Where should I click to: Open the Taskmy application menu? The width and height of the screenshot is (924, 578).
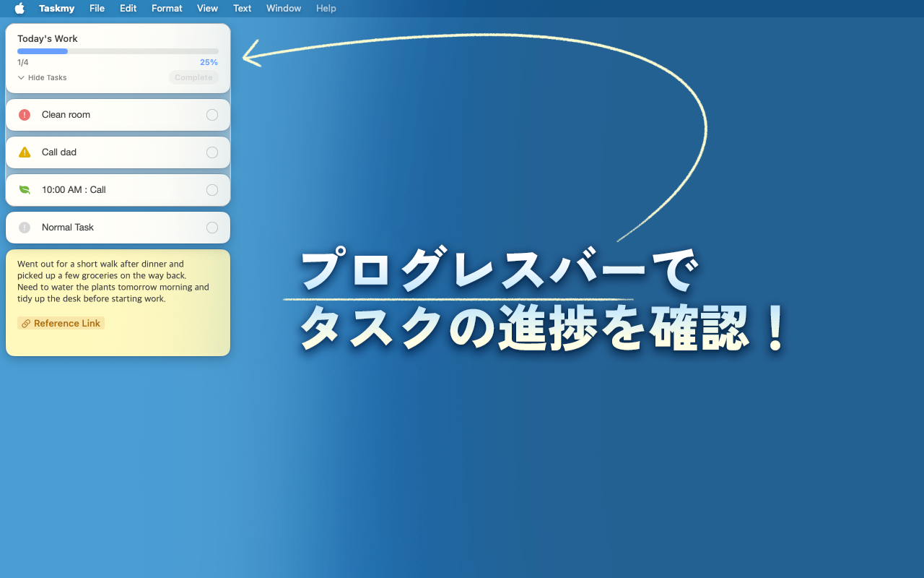(57, 9)
